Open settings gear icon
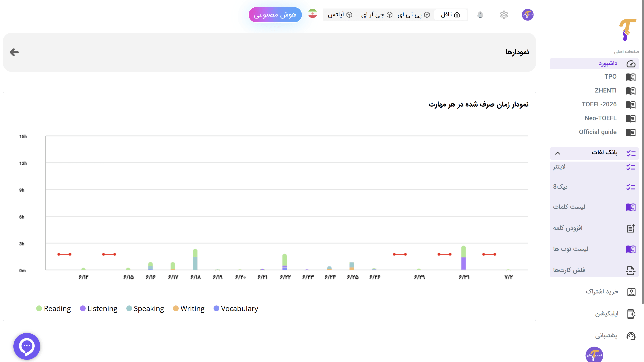This screenshot has height=362, width=644. 504,15
